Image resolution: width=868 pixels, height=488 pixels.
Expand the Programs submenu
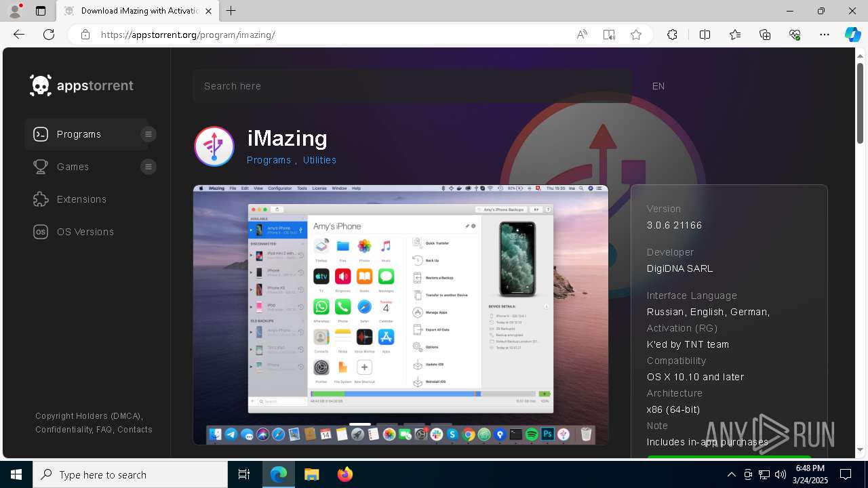(149, 134)
